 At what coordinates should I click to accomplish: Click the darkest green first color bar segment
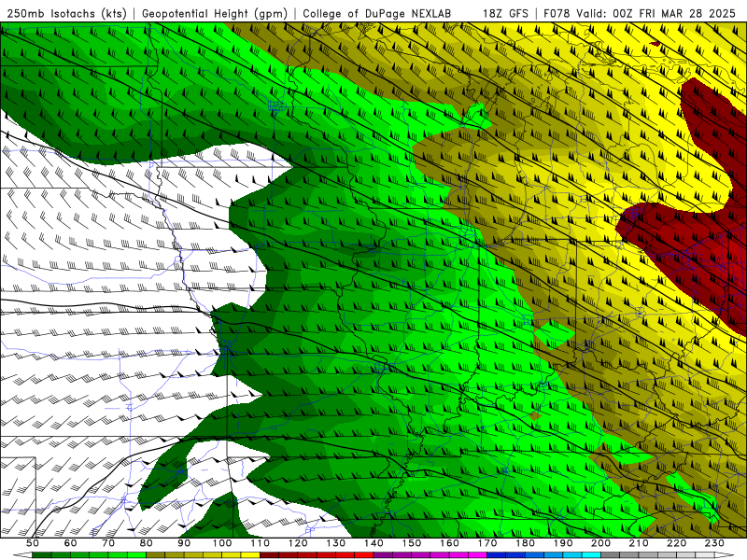click(x=42, y=554)
